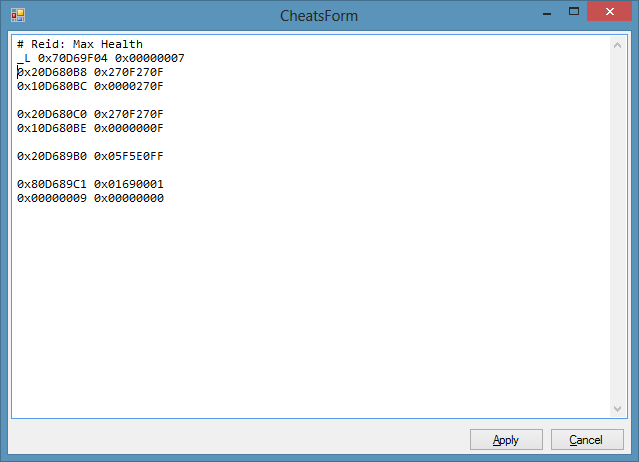Viewport: 639px width, 462px height.
Task: Maximize the CheatsForm window
Action: (x=571, y=14)
